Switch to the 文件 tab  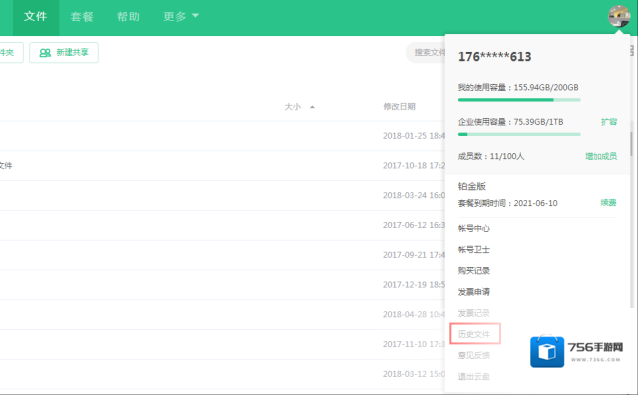[36, 17]
